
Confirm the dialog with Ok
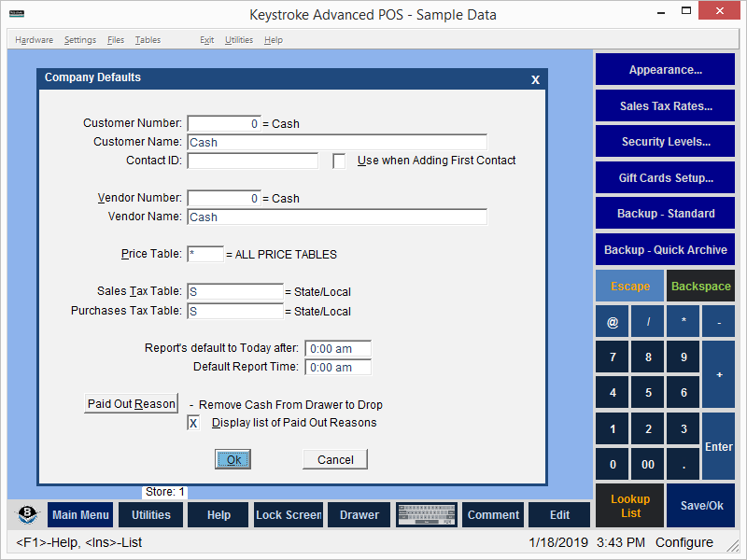tap(233, 459)
